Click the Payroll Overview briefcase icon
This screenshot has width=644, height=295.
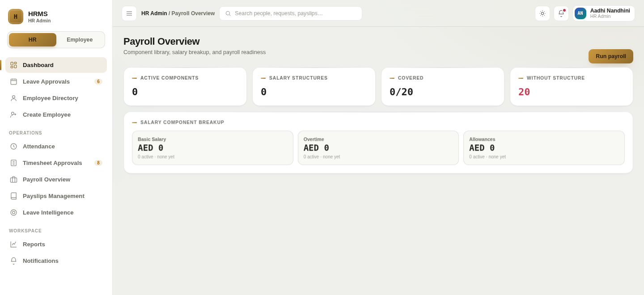[x=13, y=180]
